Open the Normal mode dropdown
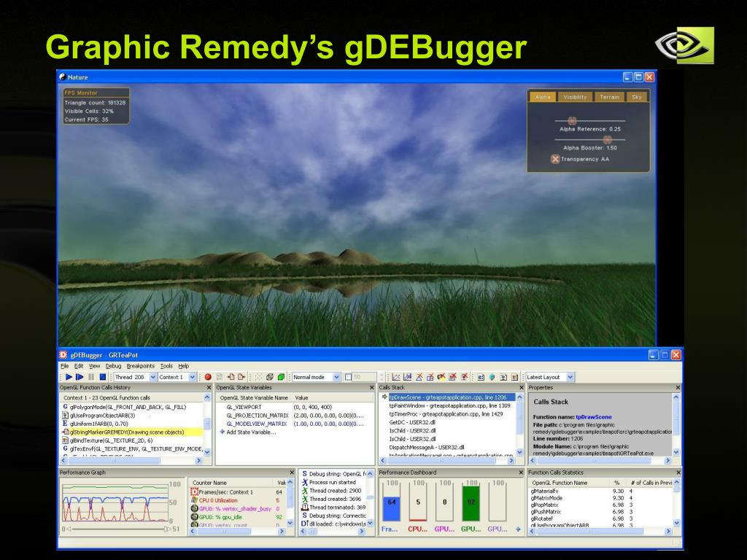 [x=336, y=377]
